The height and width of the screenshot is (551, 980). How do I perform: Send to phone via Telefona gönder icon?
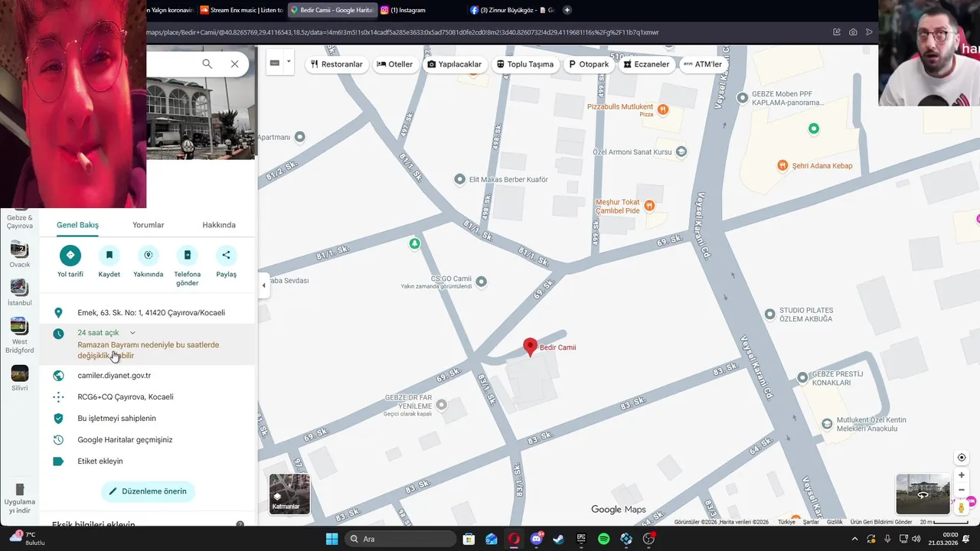(x=188, y=255)
